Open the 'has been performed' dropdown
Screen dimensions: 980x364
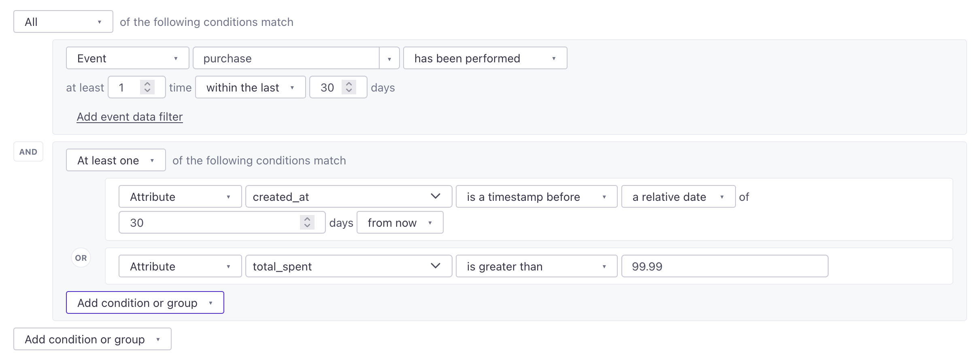coord(485,58)
